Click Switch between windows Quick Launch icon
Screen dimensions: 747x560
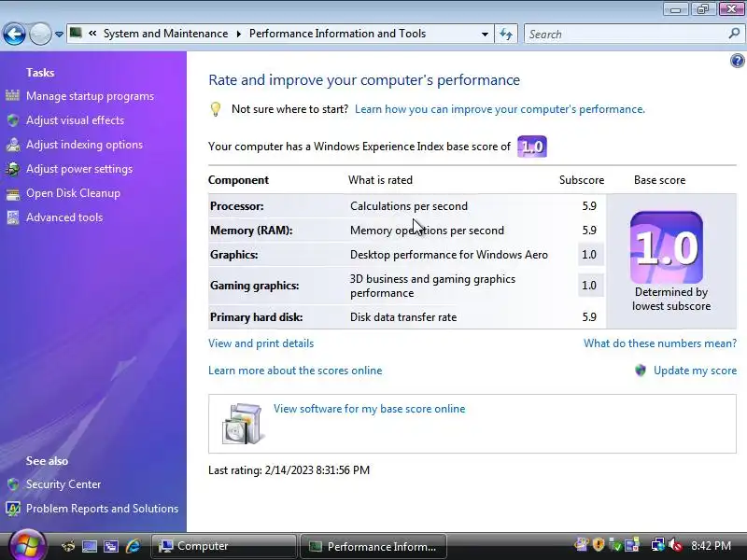pos(110,546)
